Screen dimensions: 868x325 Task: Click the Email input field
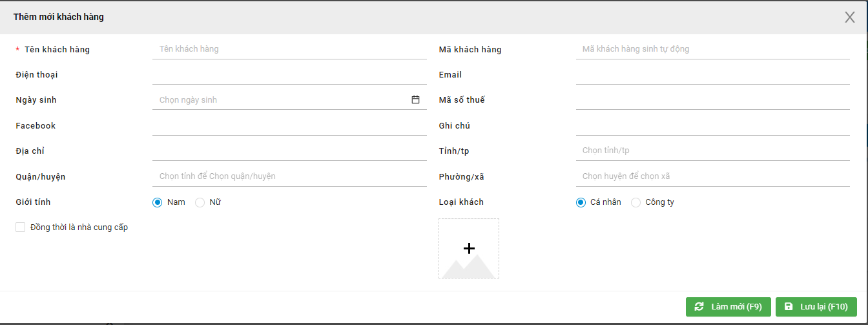pos(712,75)
